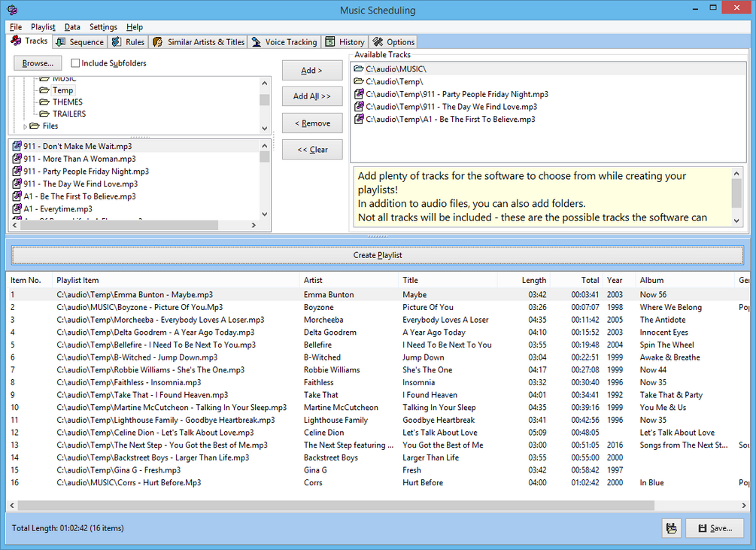Click folder icon of C:\audio\Temp\ in Available Tracks

point(359,81)
